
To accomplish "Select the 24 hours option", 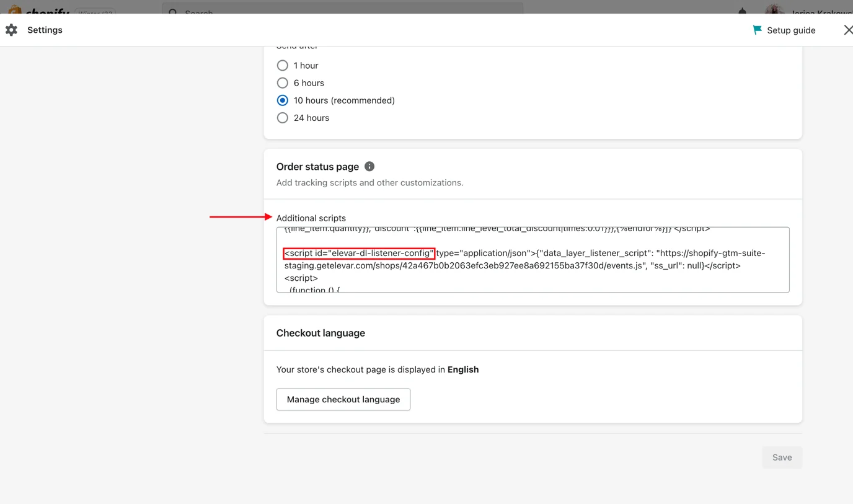I will tap(283, 117).
